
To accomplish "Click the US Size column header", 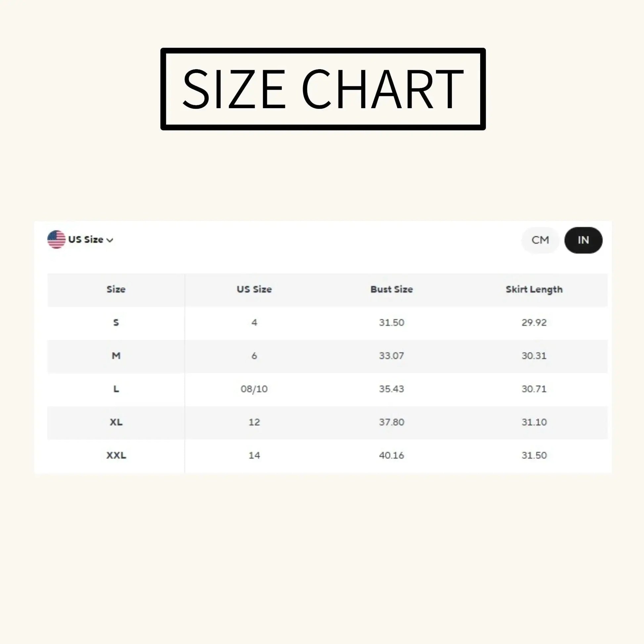I will (x=254, y=289).
